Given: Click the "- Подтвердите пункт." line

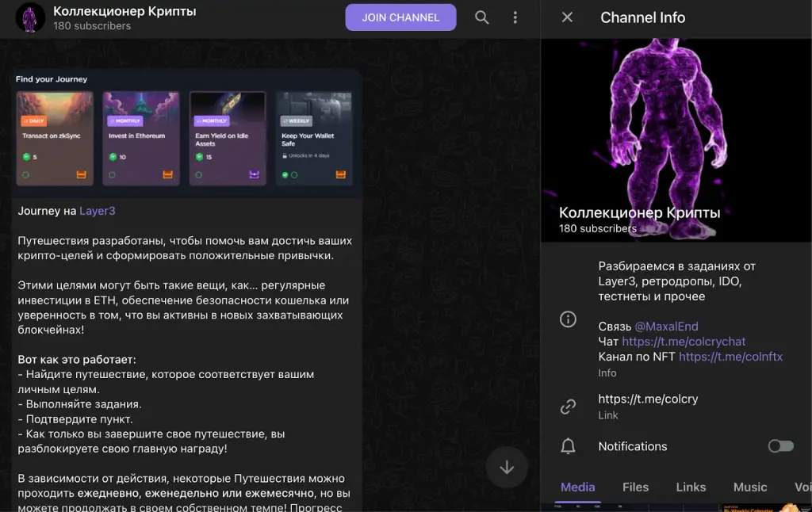Looking at the screenshot, I should (x=75, y=418).
